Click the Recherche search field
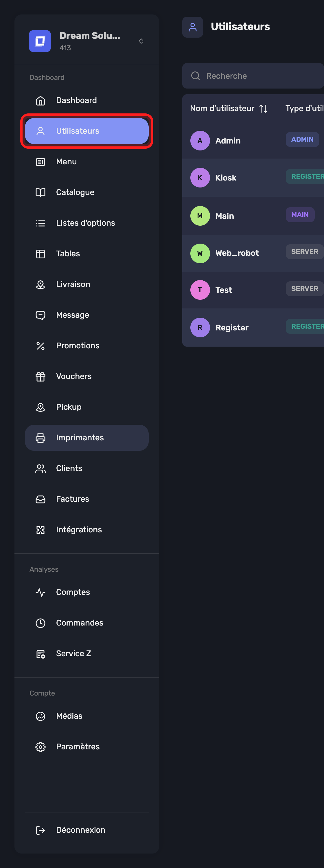This screenshot has height=868, width=324. coord(253,76)
